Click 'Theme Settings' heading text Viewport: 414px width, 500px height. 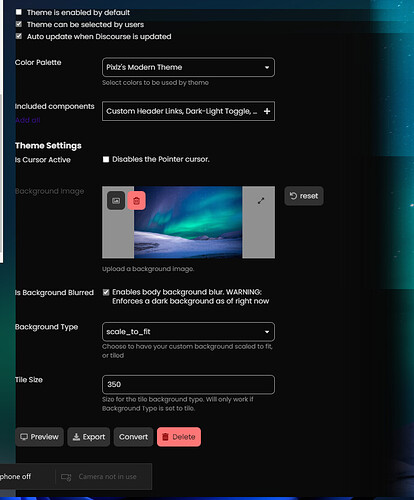(48, 146)
